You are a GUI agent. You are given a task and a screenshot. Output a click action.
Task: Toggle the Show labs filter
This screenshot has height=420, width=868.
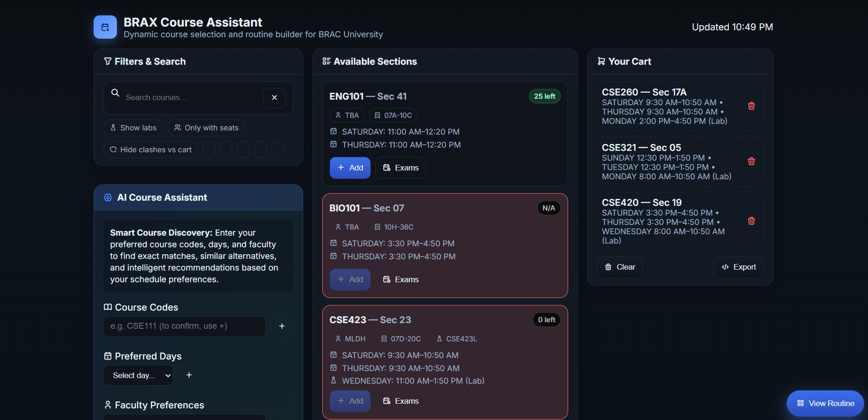pos(133,128)
